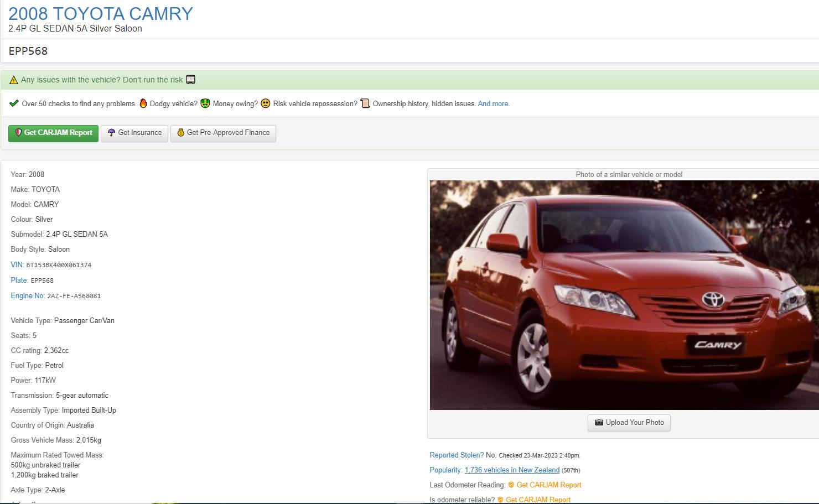Click the 'Transmission: 5-gear automatic' row

(60, 395)
